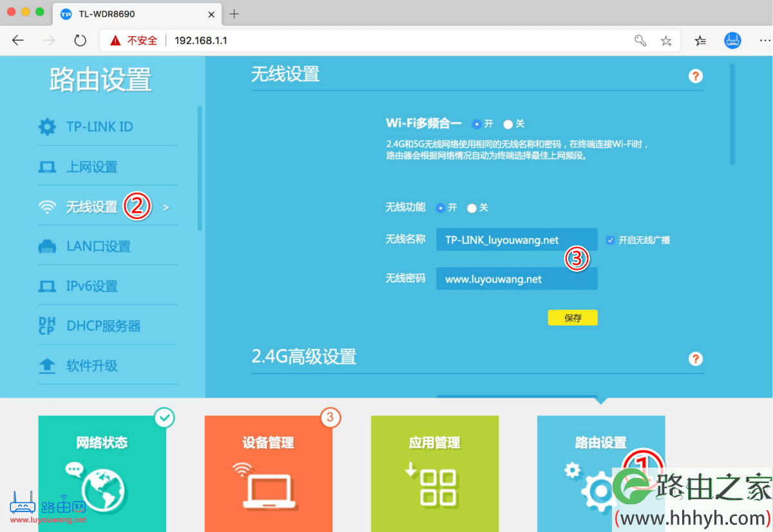773x532 pixels.
Task: Open 上网设置 menu item
Action: point(108,167)
